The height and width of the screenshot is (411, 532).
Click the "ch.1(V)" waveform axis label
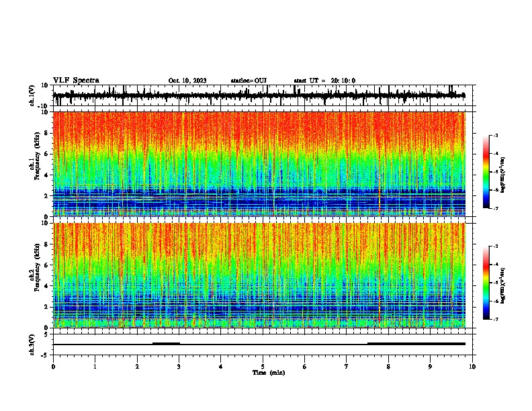point(32,95)
